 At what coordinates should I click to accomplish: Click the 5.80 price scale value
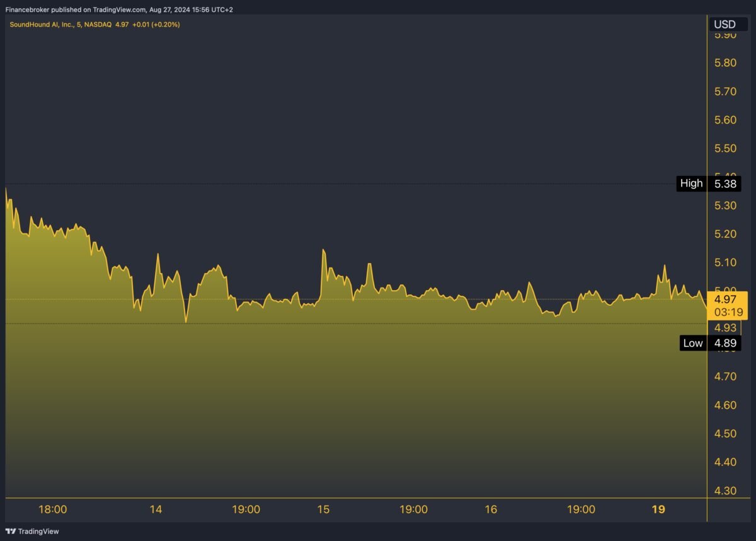pyautogui.click(x=725, y=63)
